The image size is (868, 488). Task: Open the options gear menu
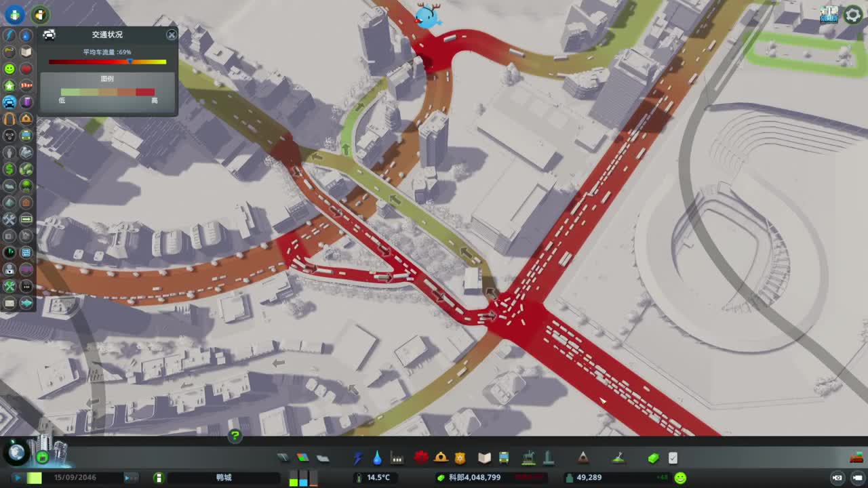coord(852,15)
